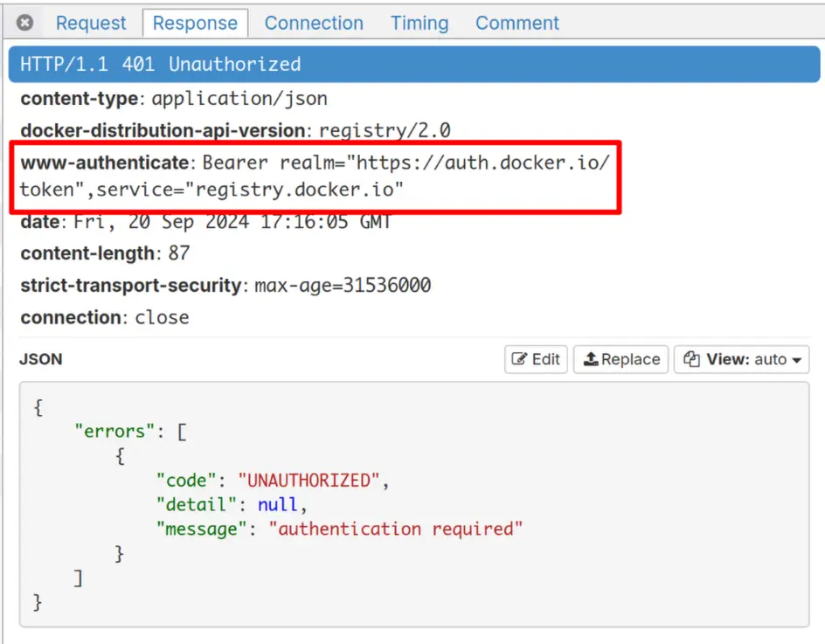Select the Timing tab
This screenshot has width=825, height=644.
click(419, 24)
